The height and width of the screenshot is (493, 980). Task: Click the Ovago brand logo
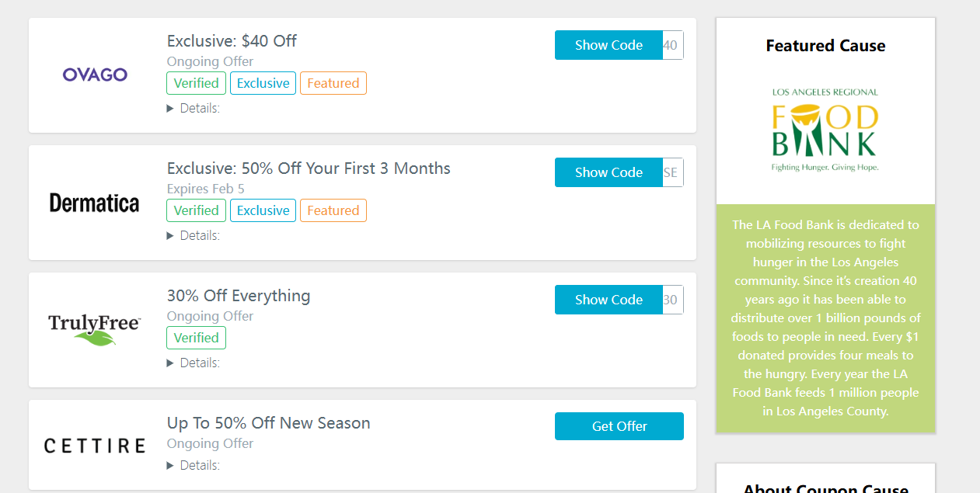pyautogui.click(x=95, y=75)
